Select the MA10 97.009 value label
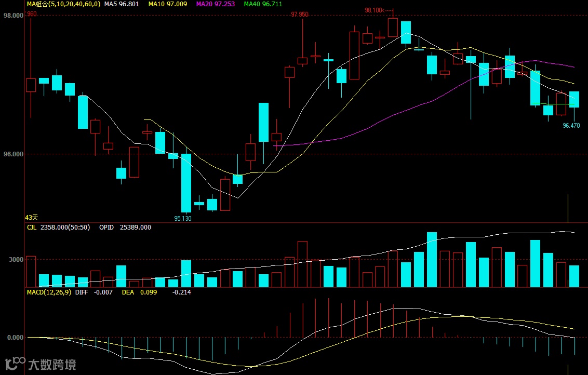Image resolution: width=588 pixels, height=375 pixels. click(x=168, y=4)
